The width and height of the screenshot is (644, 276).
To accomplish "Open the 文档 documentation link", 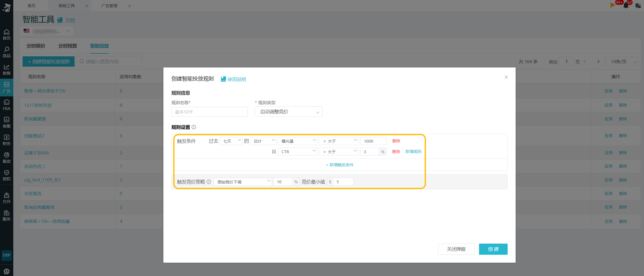I will pos(66,20).
